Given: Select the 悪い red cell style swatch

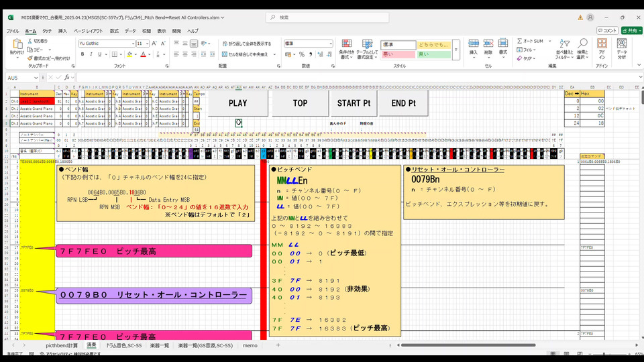Looking at the screenshot, I should (x=398, y=54).
